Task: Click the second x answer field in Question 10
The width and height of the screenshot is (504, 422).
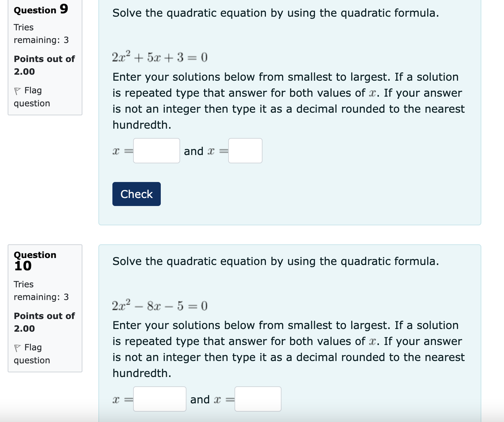Action: 258,399
